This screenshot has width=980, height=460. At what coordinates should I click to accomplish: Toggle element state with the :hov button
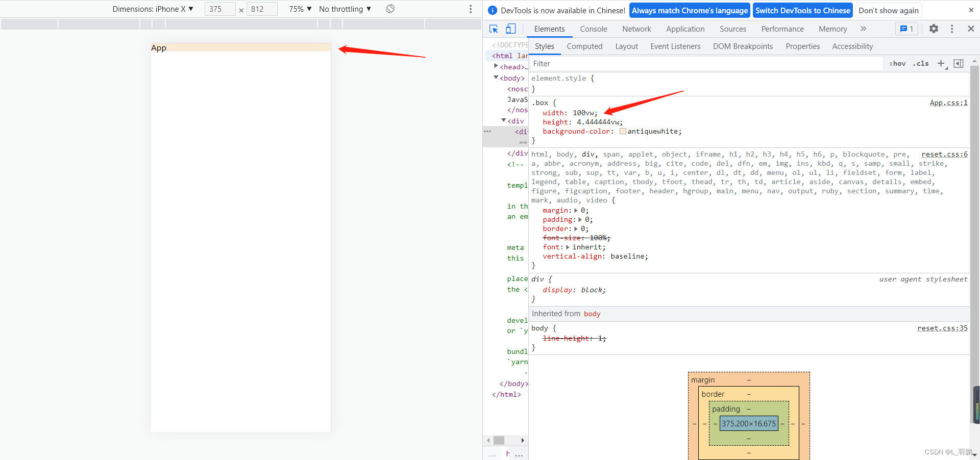click(x=897, y=63)
